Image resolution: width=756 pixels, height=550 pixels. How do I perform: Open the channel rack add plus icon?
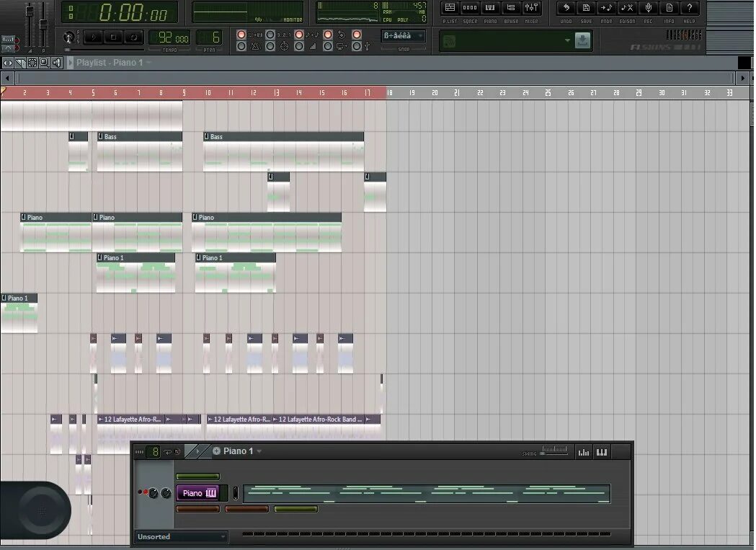[x=216, y=451]
